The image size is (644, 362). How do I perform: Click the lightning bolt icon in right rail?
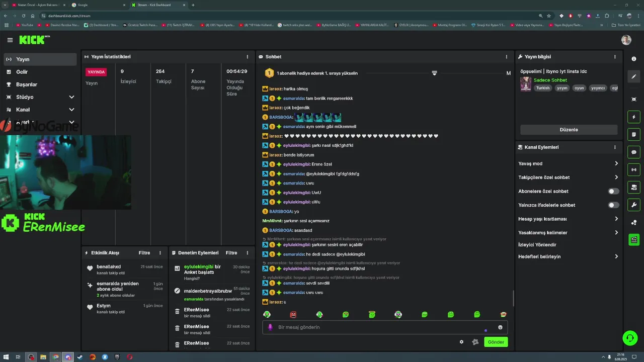pyautogui.click(x=634, y=117)
